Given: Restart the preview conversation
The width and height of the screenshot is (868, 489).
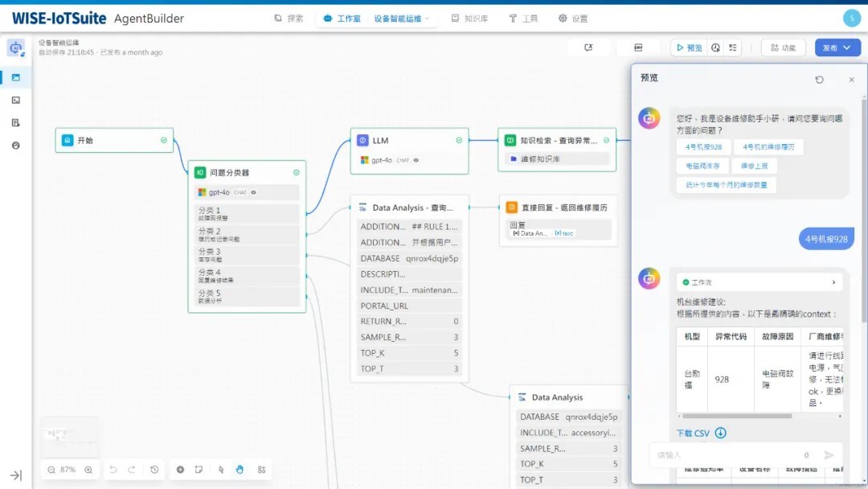Looking at the screenshot, I should (x=819, y=80).
